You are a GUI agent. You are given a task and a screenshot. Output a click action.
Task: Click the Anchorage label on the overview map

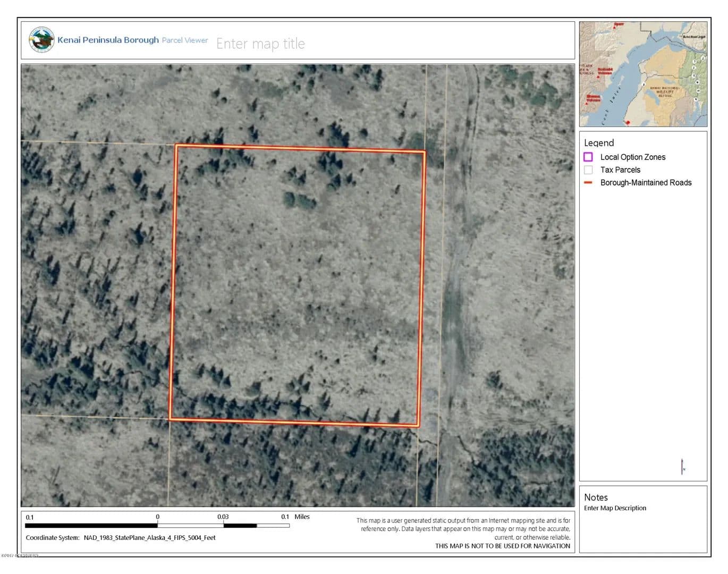point(694,37)
